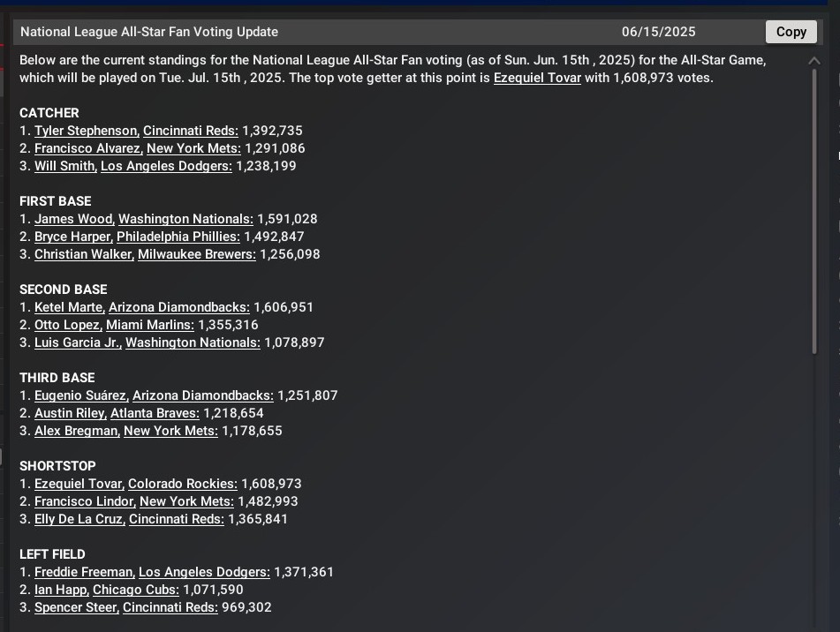The image size is (840, 632).
Task: Open Cincinnati Reds link under Catcher
Action: point(190,131)
